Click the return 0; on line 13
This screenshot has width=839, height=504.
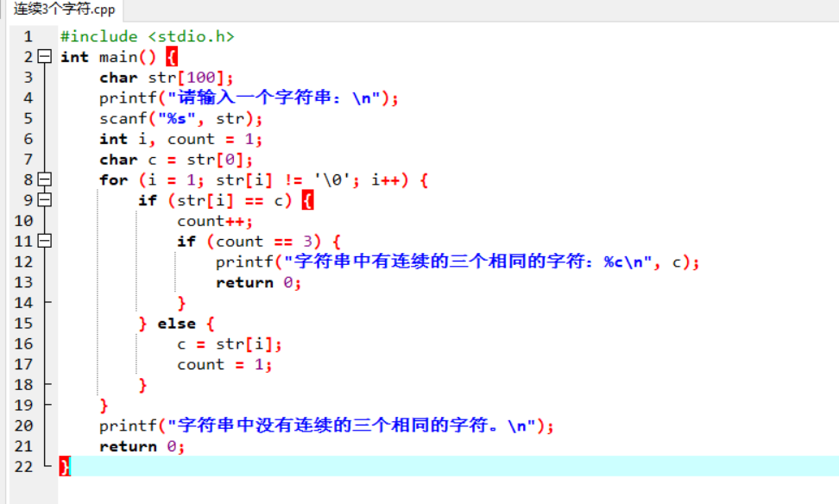[x=258, y=282]
